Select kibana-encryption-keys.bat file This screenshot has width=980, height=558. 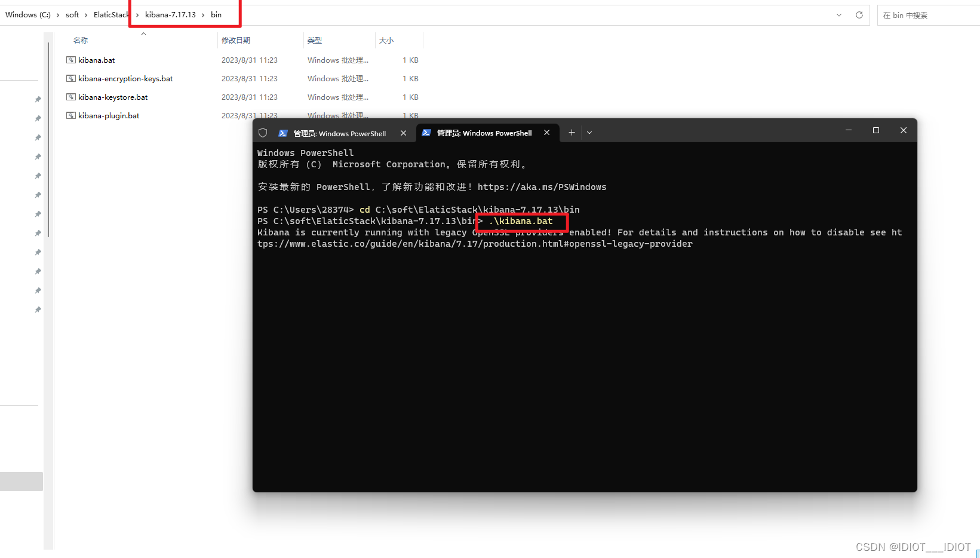pyautogui.click(x=125, y=79)
